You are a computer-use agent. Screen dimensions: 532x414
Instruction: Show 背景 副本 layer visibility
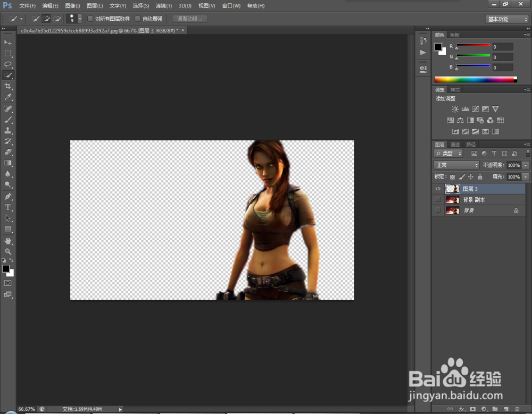pos(438,199)
